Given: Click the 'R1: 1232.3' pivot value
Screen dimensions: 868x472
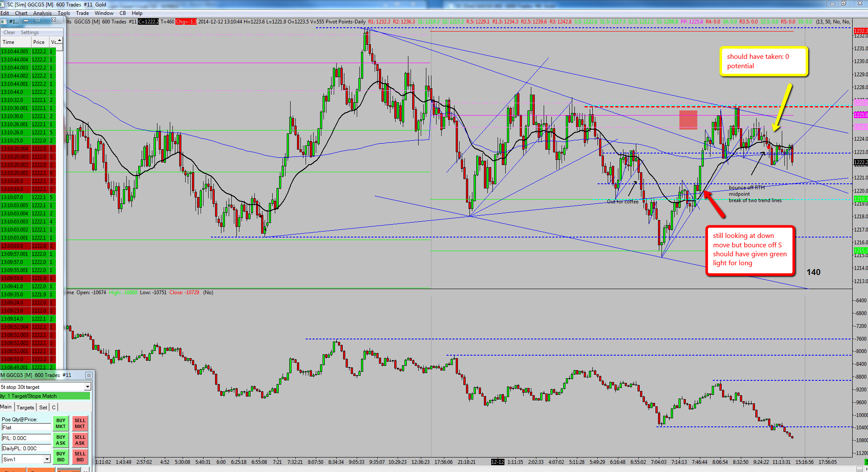Looking at the screenshot, I should coord(379,22).
